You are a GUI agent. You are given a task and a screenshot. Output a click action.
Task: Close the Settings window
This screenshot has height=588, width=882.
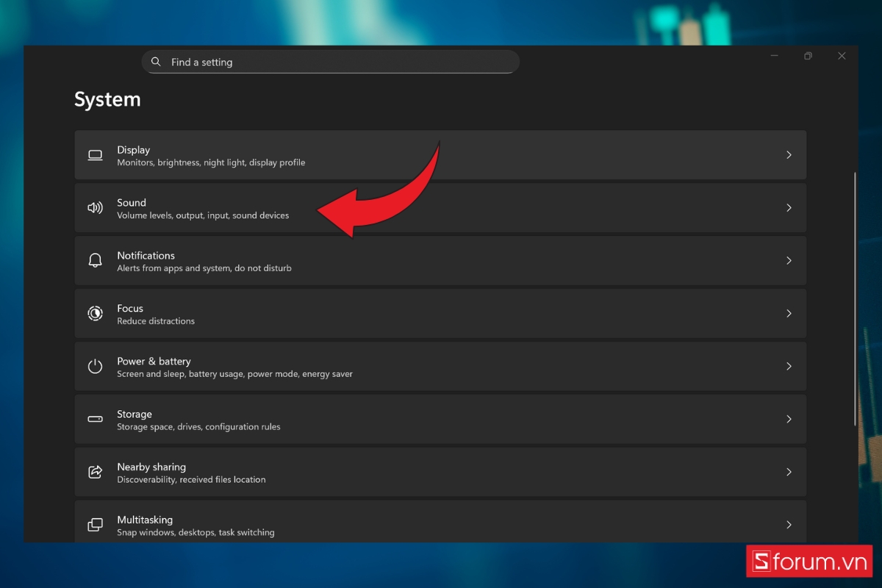(x=842, y=56)
